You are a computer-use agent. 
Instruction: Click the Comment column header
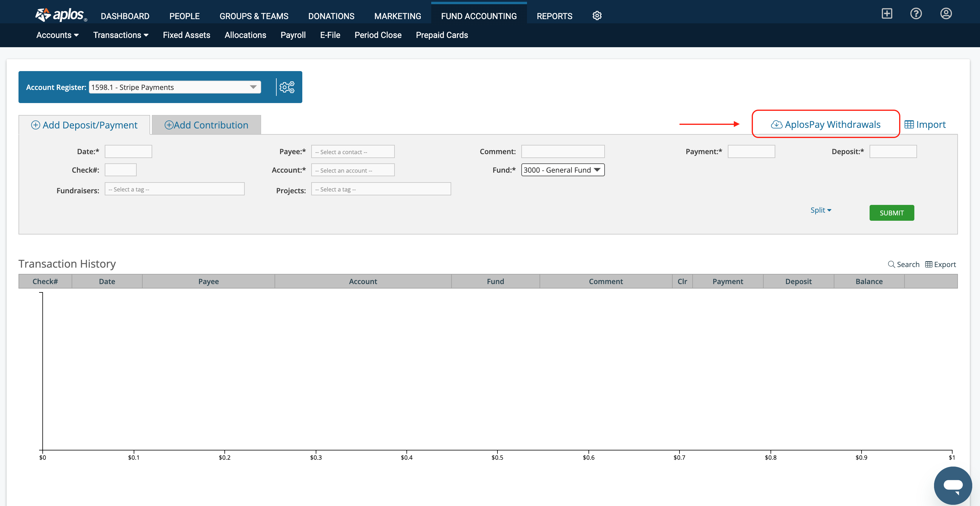(x=606, y=281)
